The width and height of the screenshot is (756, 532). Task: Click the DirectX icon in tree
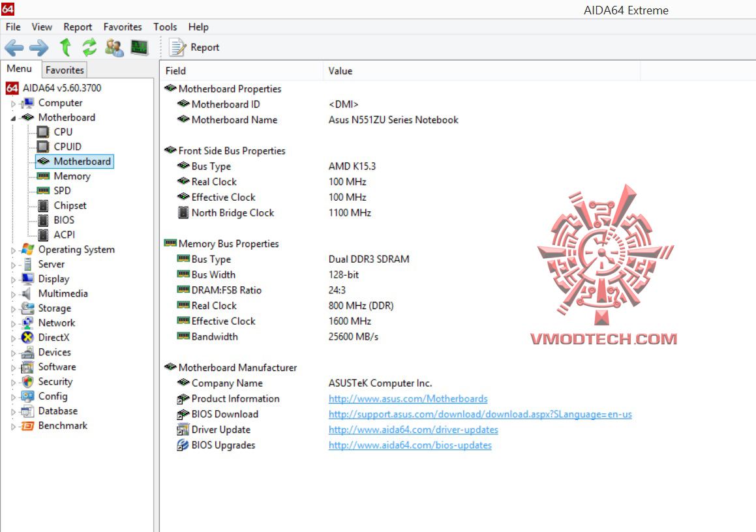pos(28,337)
